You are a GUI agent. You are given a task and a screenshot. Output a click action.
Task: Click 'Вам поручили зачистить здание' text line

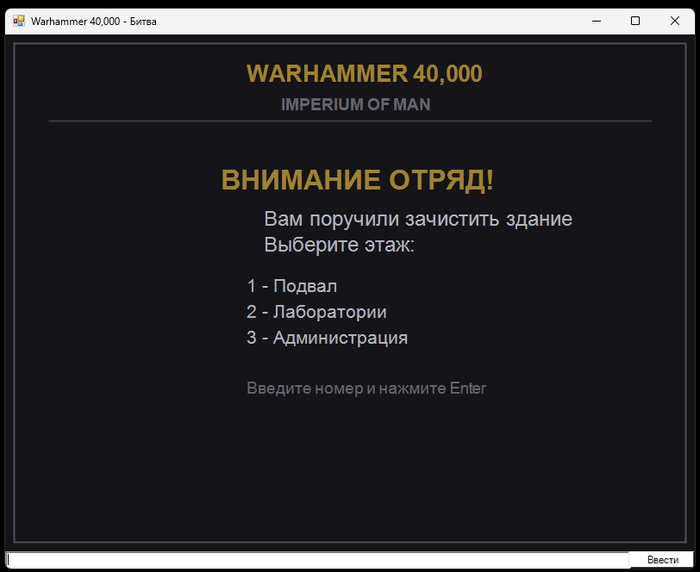418,219
